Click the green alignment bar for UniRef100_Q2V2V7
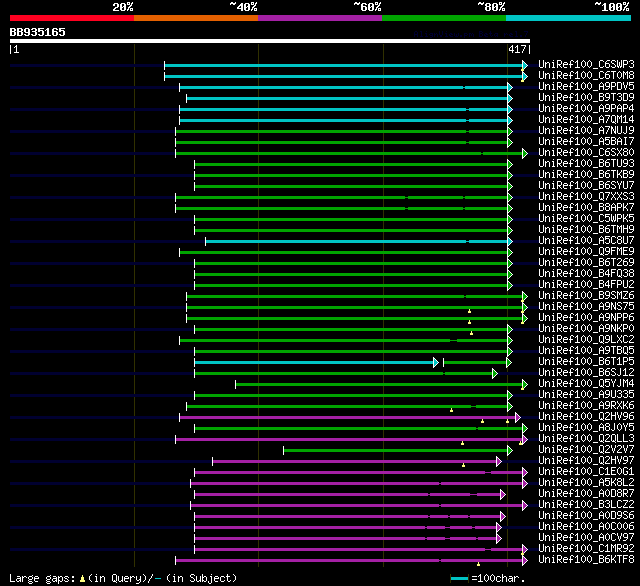The height and width of the screenshot is (586, 640). coord(398,451)
